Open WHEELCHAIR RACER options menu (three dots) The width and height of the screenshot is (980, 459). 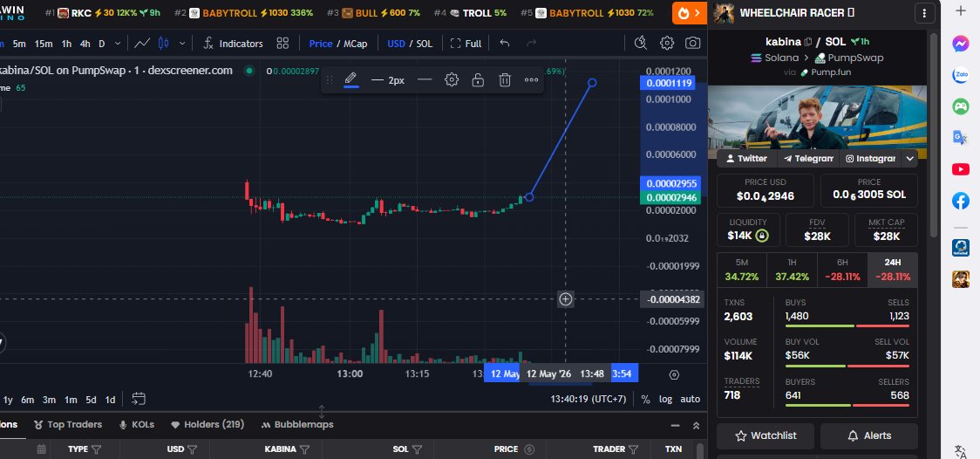click(x=923, y=12)
